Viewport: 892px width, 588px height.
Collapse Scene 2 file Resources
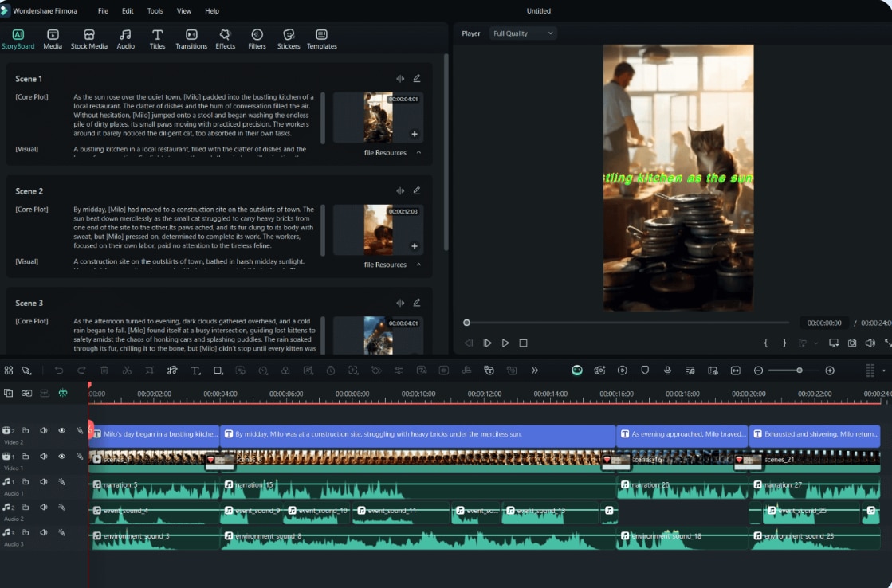[418, 265]
